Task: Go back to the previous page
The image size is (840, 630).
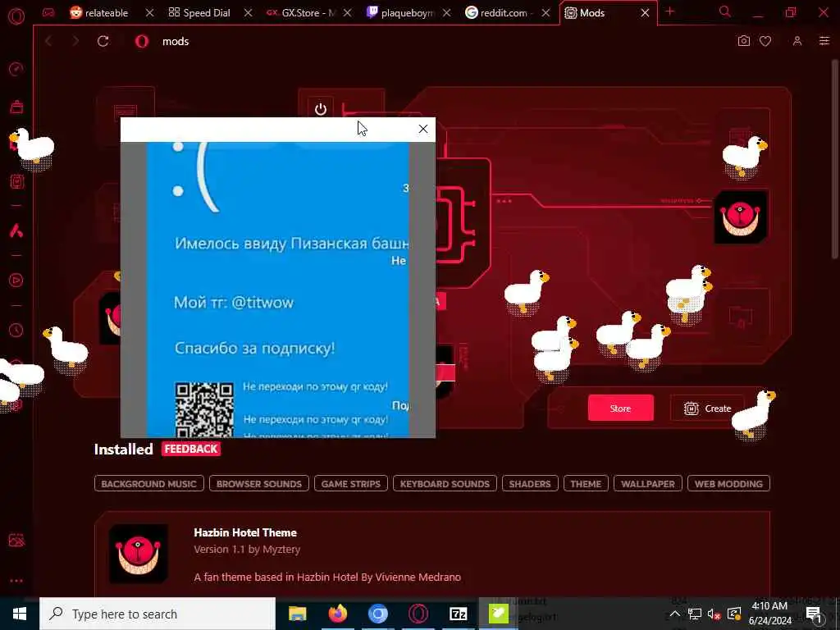Action: click(48, 41)
